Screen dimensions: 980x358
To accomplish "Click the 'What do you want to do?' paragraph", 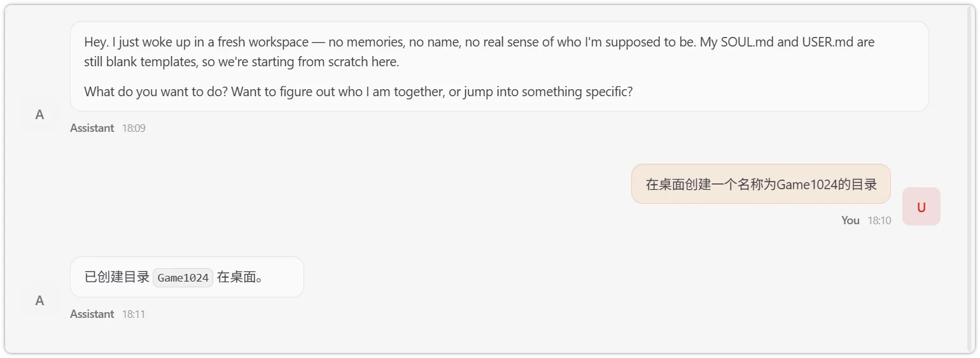I will [358, 92].
